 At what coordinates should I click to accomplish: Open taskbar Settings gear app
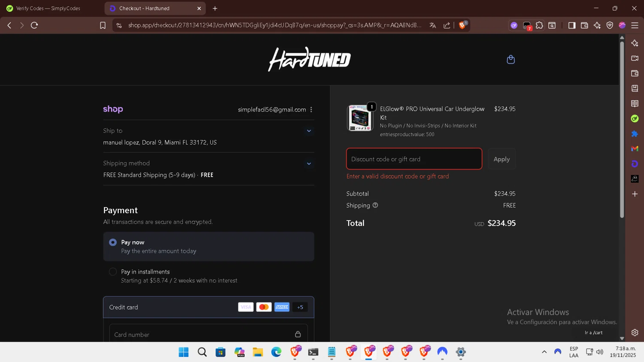(461, 352)
